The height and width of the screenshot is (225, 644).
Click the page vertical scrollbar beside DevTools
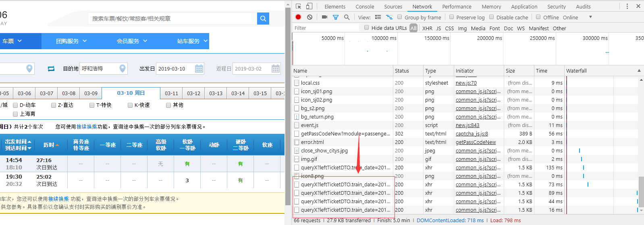click(288, 113)
